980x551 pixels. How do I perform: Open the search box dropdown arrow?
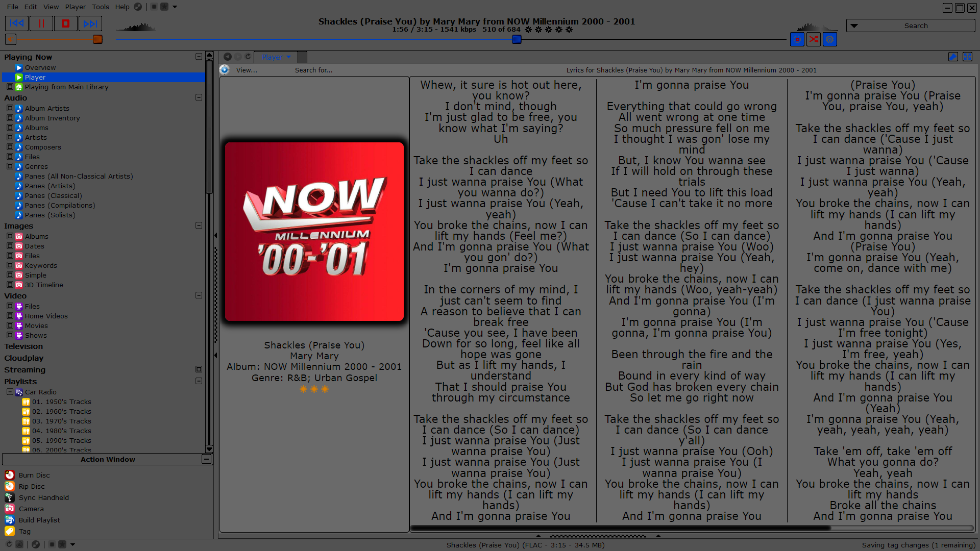pos(854,26)
